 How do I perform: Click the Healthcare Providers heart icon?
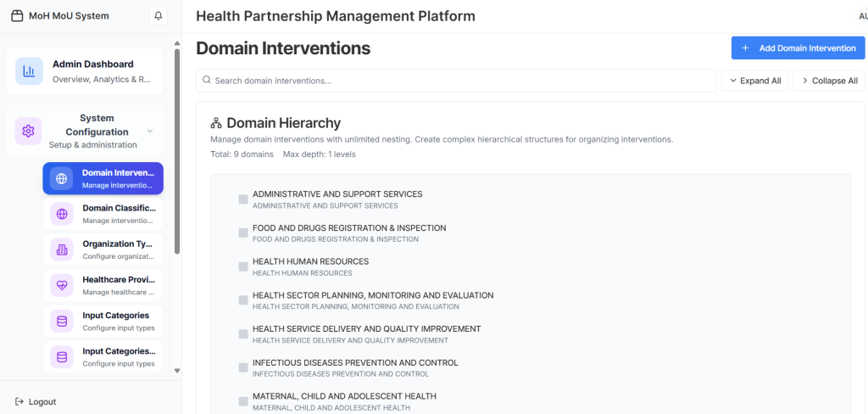click(x=61, y=285)
